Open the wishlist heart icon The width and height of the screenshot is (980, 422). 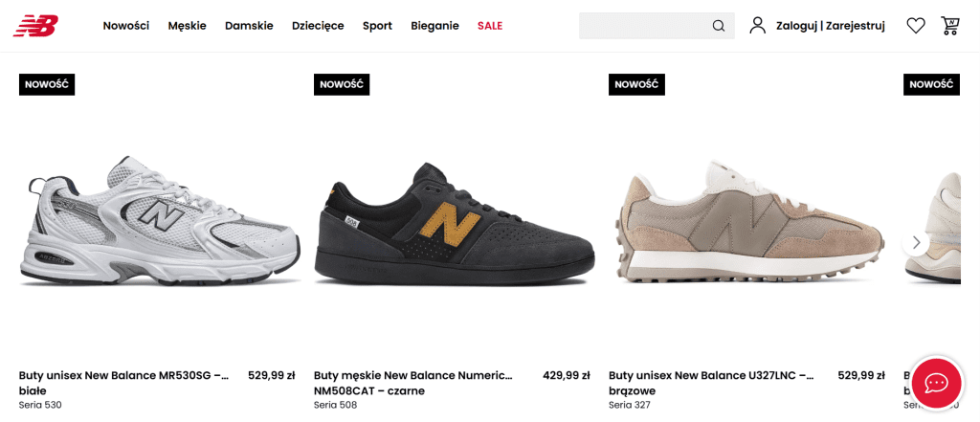point(916,26)
